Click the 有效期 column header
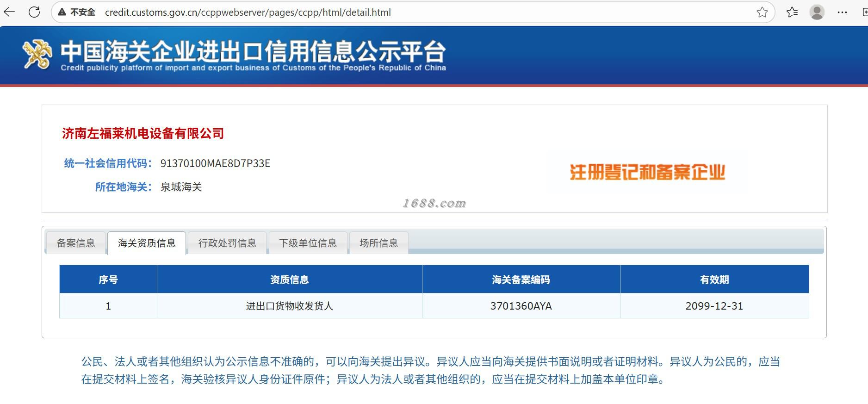The width and height of the screenshot is (868, 404). coord(714,280)
